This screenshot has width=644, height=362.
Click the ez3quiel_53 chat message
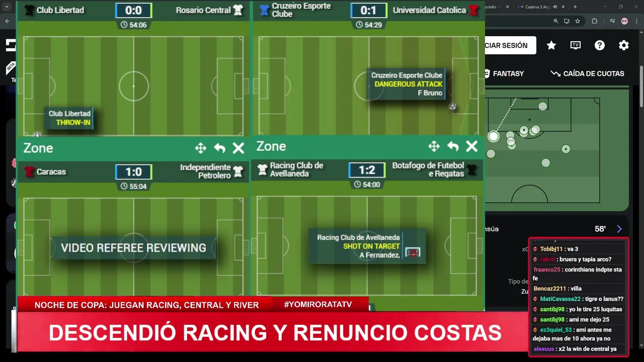[x=578, y=334]
